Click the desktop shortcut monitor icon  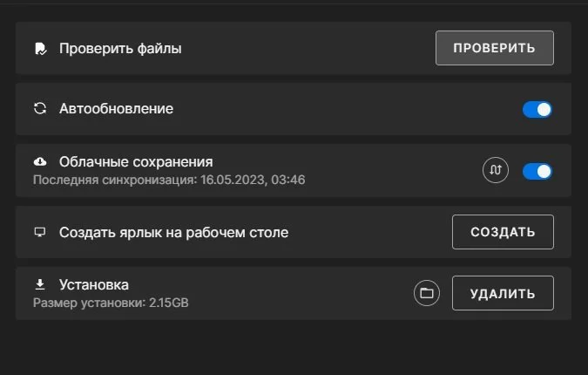pos(40,232)
